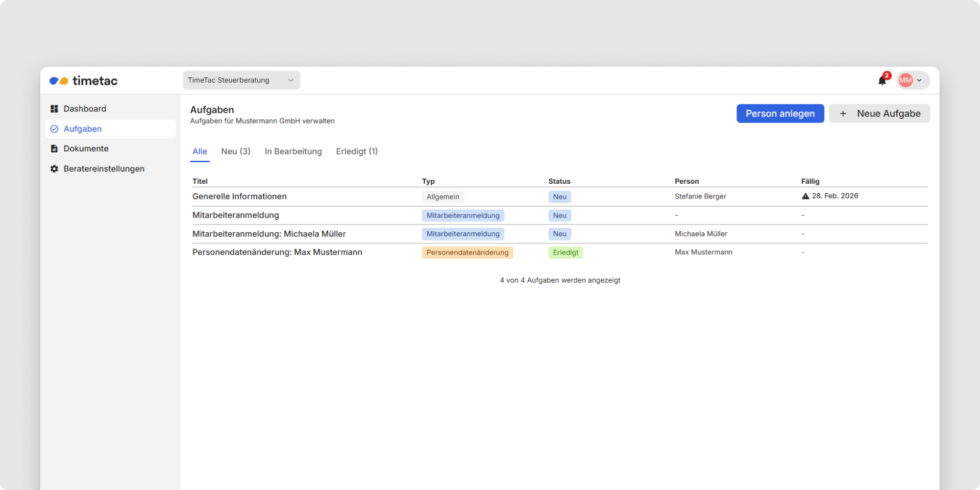
Task: Click the MM user avatar
Action: [906, 80]
